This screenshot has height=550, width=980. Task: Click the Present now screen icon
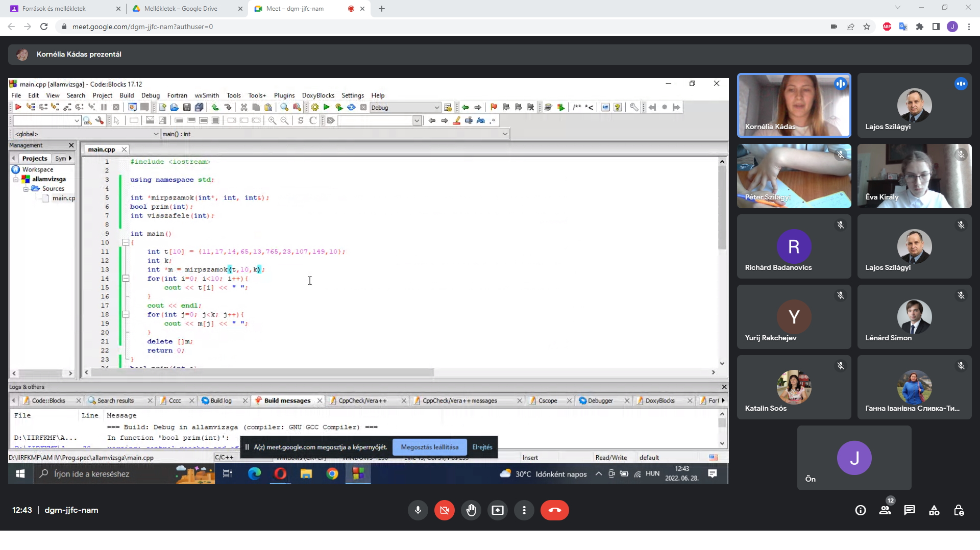point(498,510)
